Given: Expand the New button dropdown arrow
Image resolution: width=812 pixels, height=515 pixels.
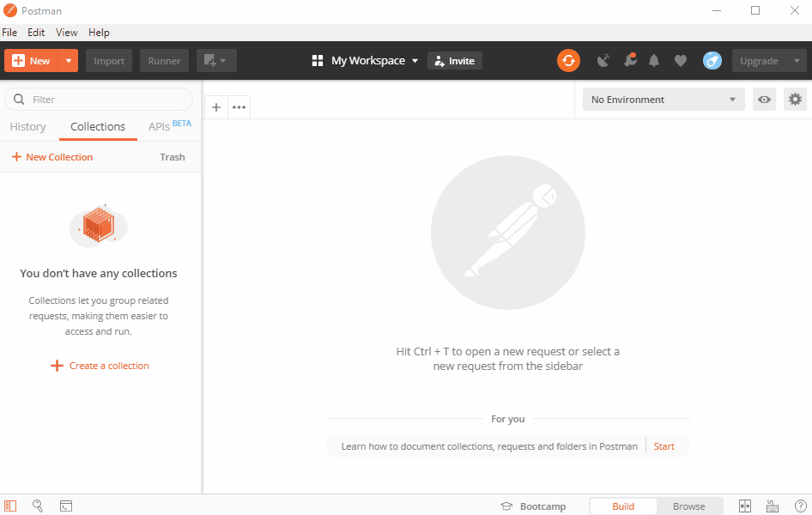Looking at the screenshot, I should [x=68, y=61].
